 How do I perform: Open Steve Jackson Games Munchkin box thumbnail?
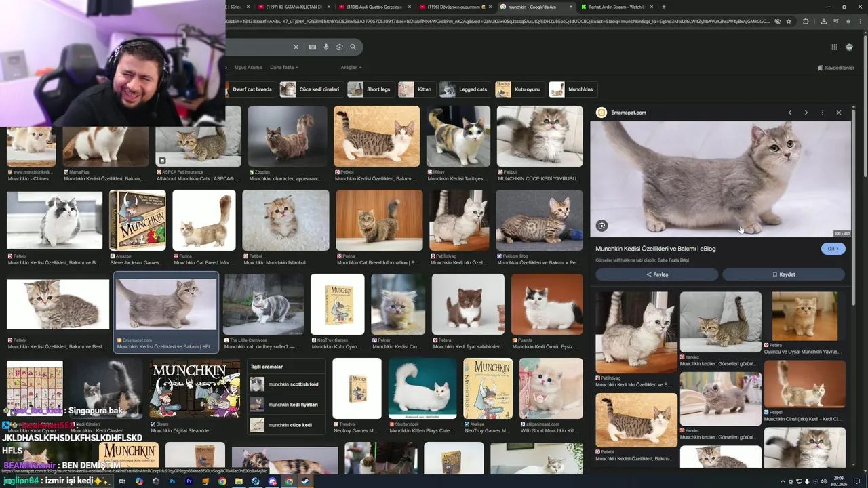(138, 220)
